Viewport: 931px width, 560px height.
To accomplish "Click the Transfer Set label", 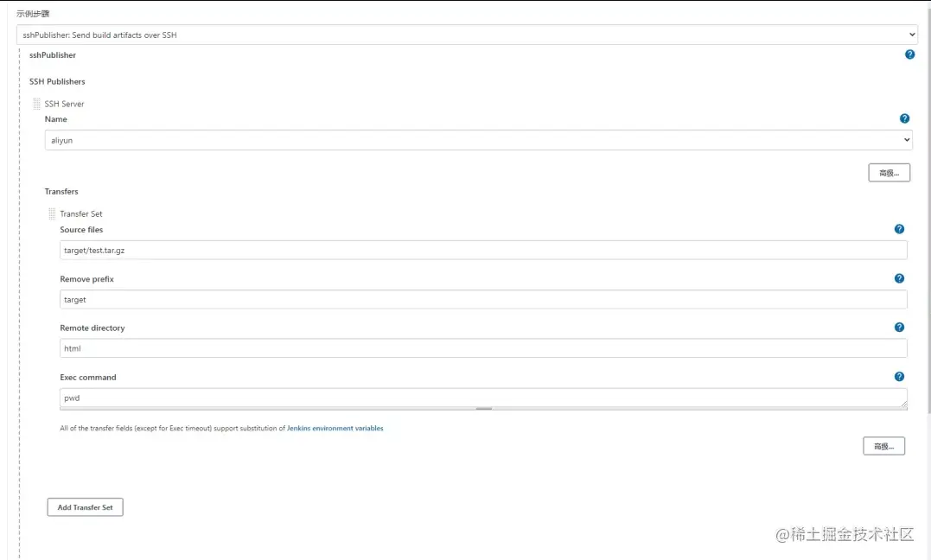I will 80,213.
